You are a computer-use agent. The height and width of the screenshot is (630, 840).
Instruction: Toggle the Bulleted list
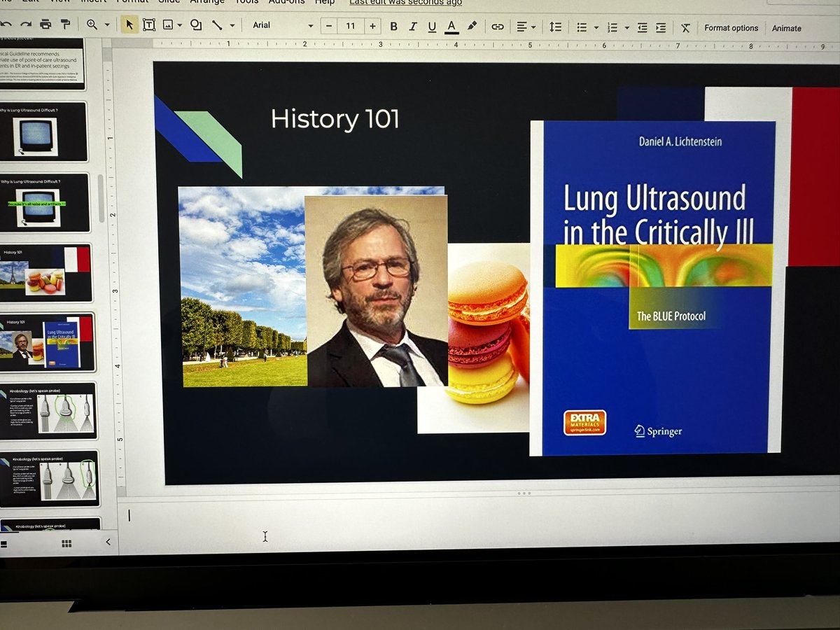(582, 27)
